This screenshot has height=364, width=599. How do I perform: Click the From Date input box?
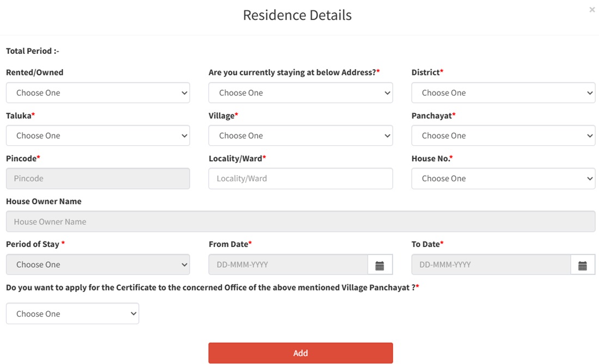point(288,265)
